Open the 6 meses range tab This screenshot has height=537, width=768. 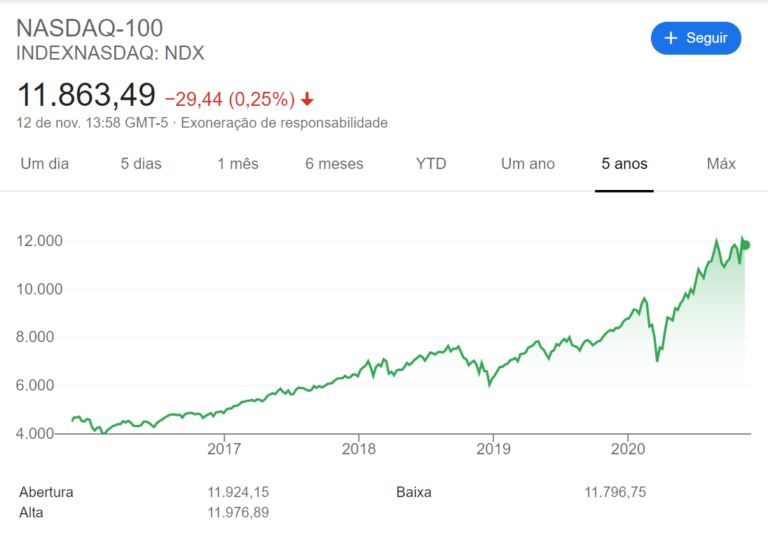tap(334, 163)
